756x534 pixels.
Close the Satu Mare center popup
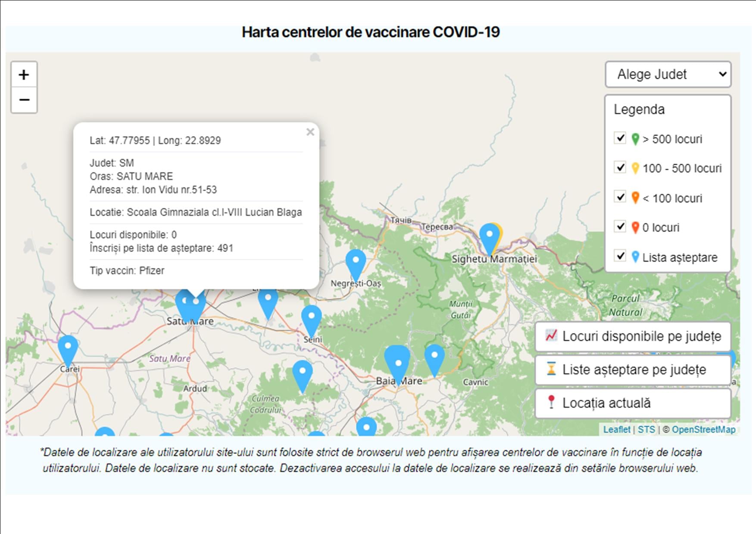pyautogui.click(x=310, y=132)
